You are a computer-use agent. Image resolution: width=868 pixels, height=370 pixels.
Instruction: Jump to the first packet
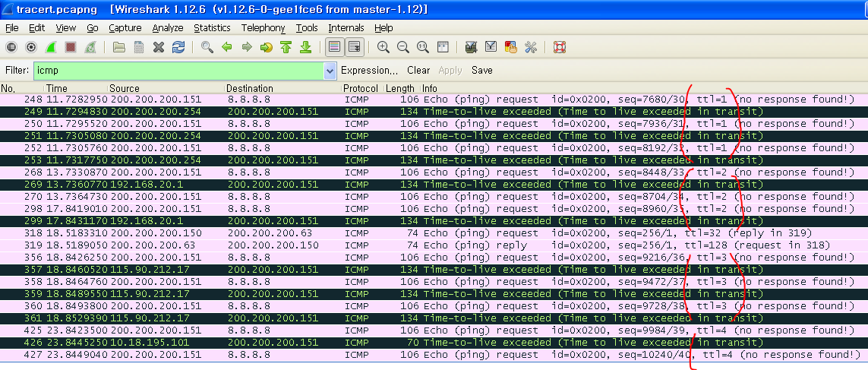click(286, 48)
